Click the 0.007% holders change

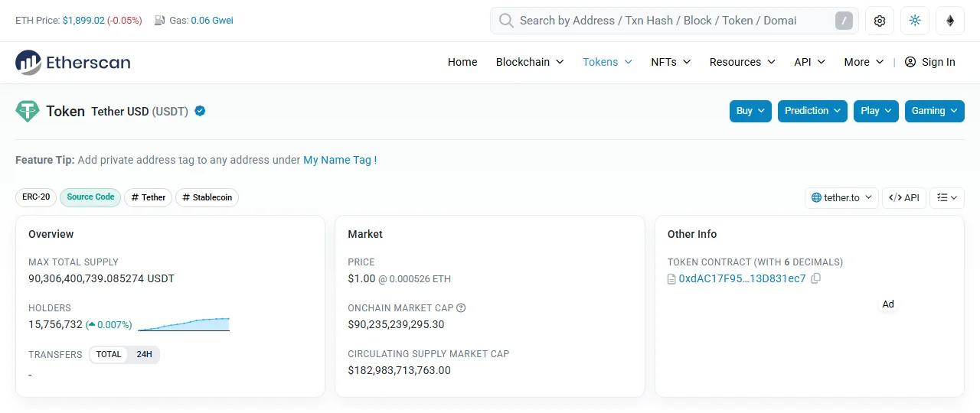[109, 324]
